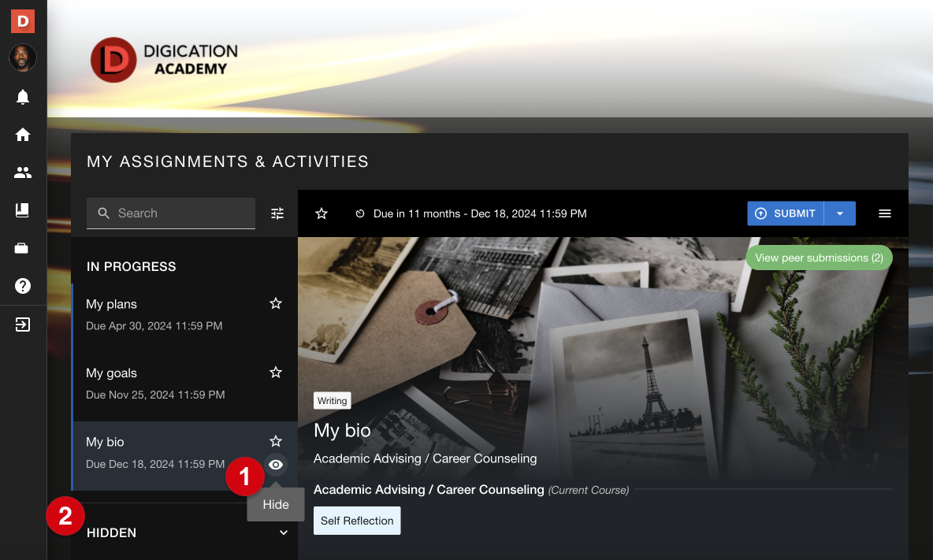The height and width of the screenshot is (560, 933).
Task: Click View peer submissions (2)
Action: click(x=819, y=258)
